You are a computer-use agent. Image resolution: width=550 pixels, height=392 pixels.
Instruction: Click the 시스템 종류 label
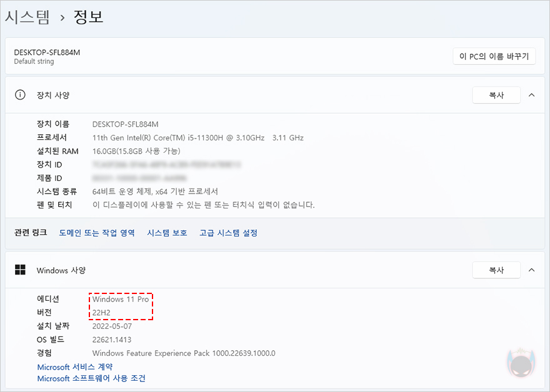click(57, 191)
